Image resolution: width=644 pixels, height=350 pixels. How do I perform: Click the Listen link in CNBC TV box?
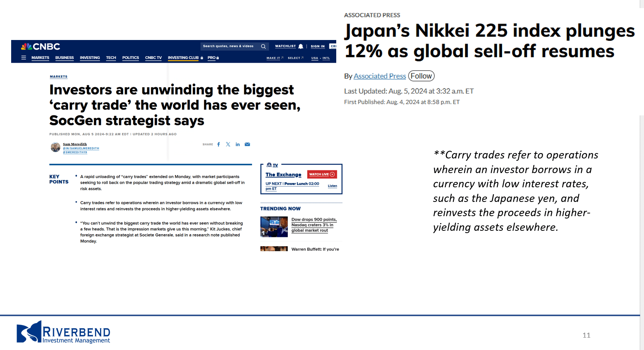click(332, 186)
